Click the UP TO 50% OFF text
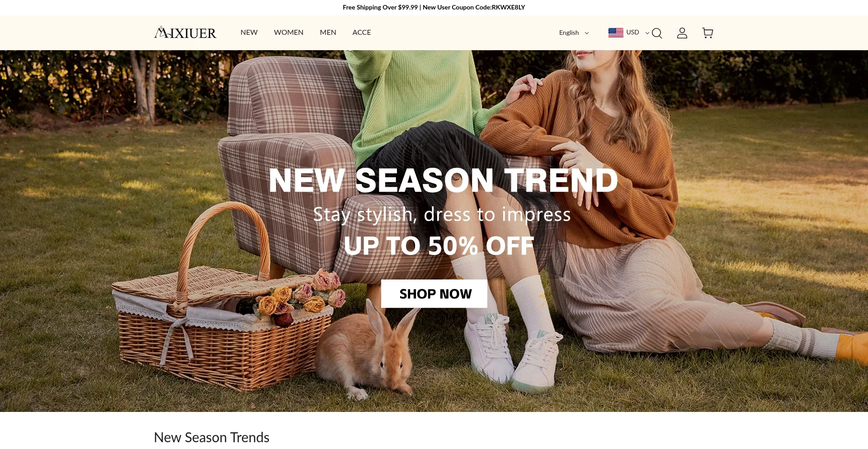The image size is (868, 449). pyautogui.click(x=439, y=246)
